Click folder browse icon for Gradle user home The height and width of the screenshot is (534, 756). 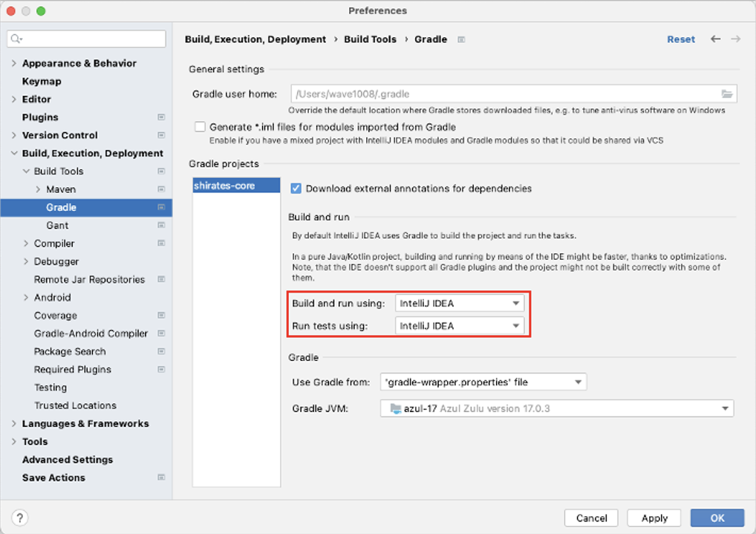coord(727,94)
